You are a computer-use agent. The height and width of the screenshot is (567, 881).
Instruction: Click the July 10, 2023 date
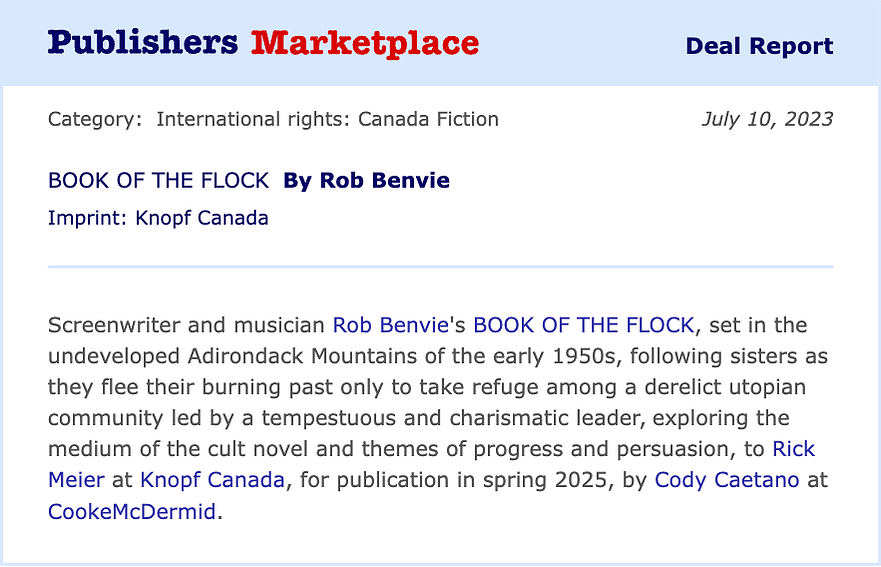[x=767, y=119]
